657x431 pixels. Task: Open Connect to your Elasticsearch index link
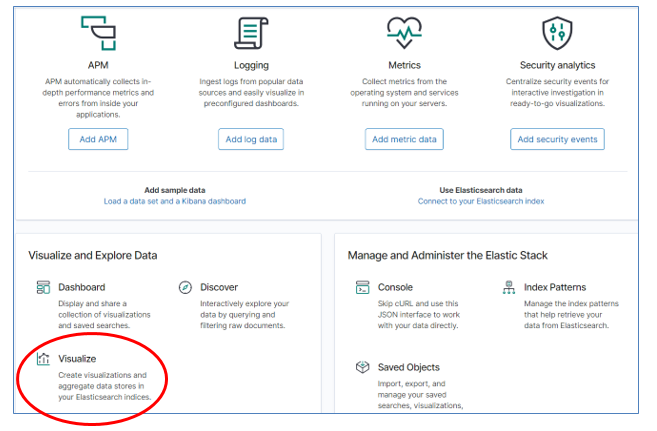click(x=481, y=201)
